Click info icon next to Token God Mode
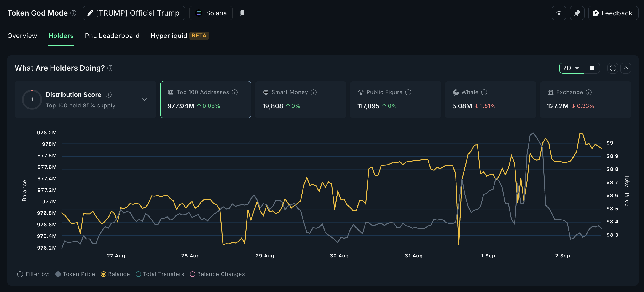Viewport: 644px width, 292px height. point(73,13)
